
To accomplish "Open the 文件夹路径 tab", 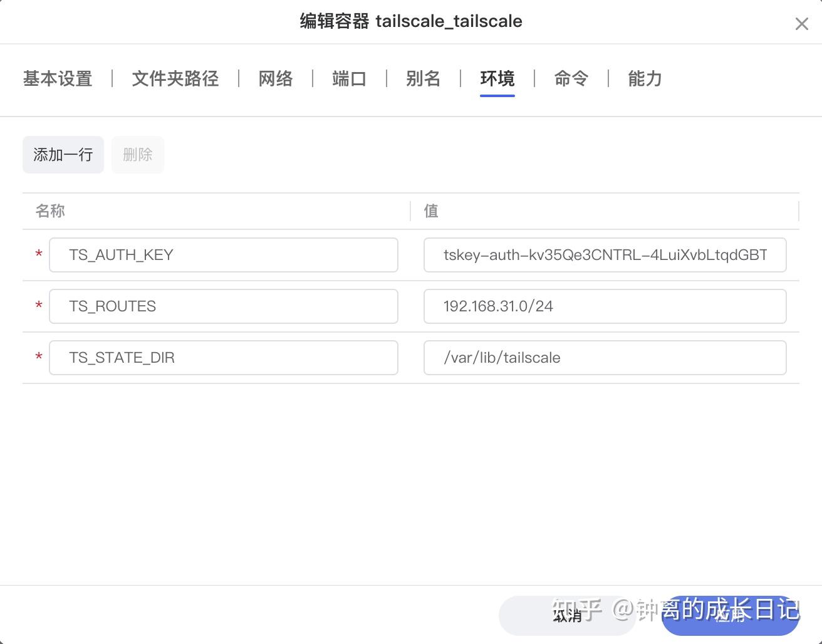I will coord(175,79).
